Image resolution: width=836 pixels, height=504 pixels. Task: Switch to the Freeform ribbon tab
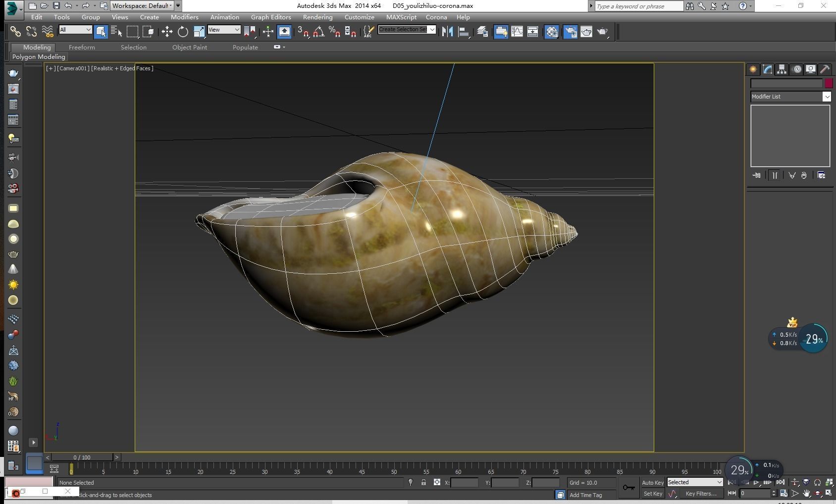pos(82,47)
